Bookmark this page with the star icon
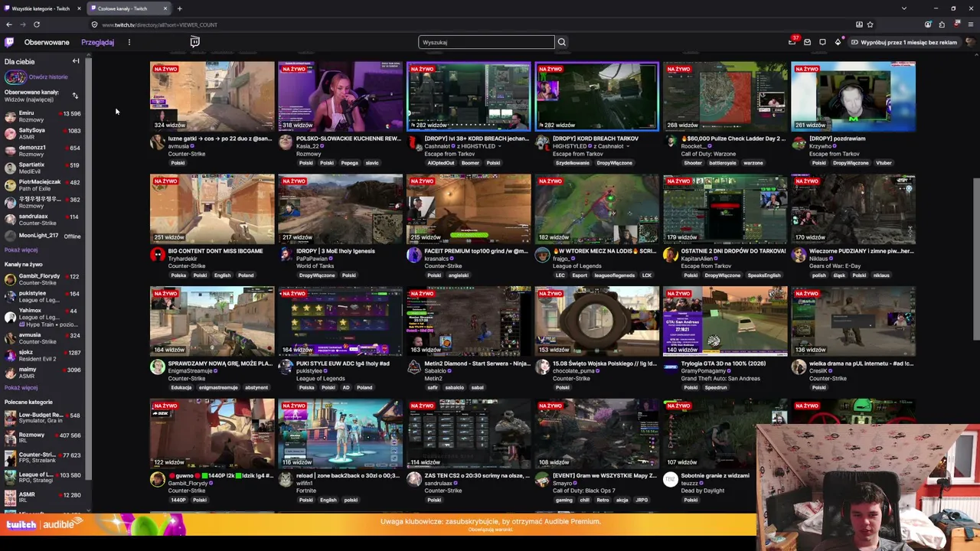The width and height of the screenshot is (980, 551). coord(870,24)
